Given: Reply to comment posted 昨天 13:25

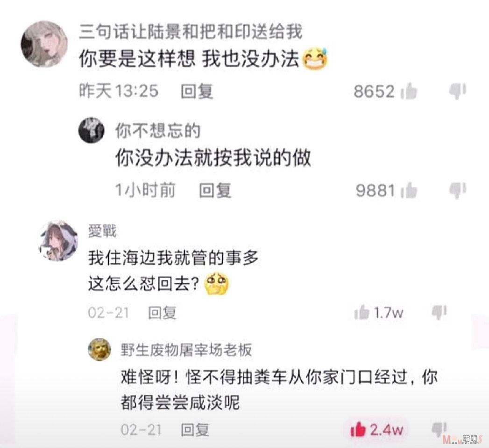Looking at the screenshot, I should click(x=197, y=91).
